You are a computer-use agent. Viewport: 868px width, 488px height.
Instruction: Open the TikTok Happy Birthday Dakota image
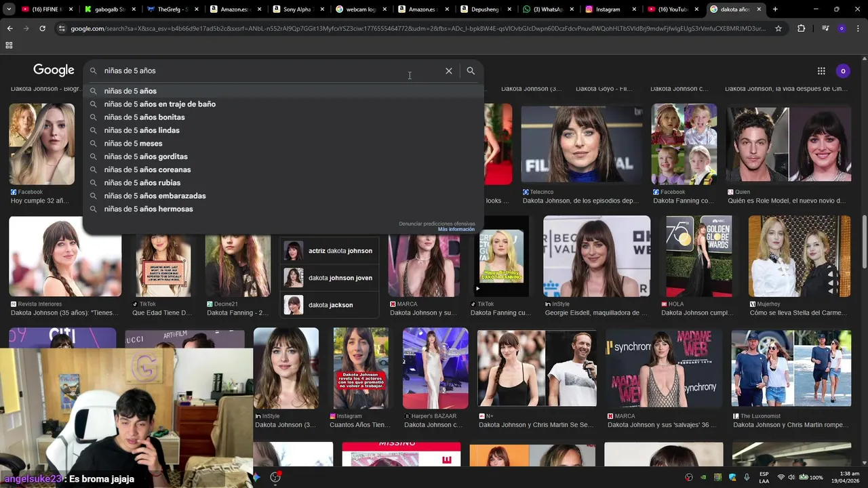pyautogui.click(x=500, y=256)
